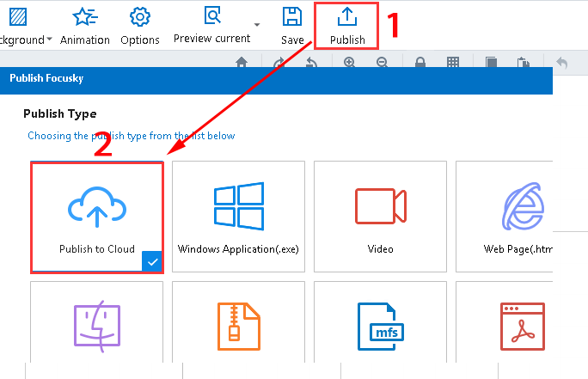The width and height of the screenshot is (588, 379).
Task: Click the copy icon in the toolbar
Action: (x=491, y=62)
